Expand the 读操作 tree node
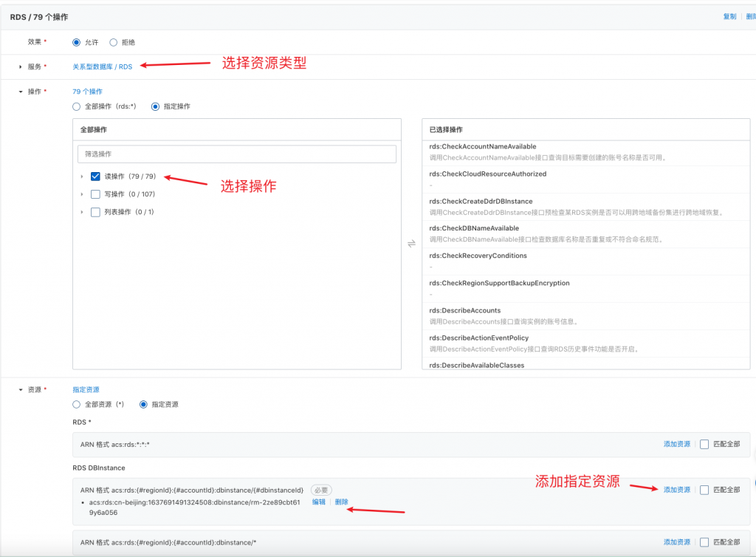 [x=82, y=177]
